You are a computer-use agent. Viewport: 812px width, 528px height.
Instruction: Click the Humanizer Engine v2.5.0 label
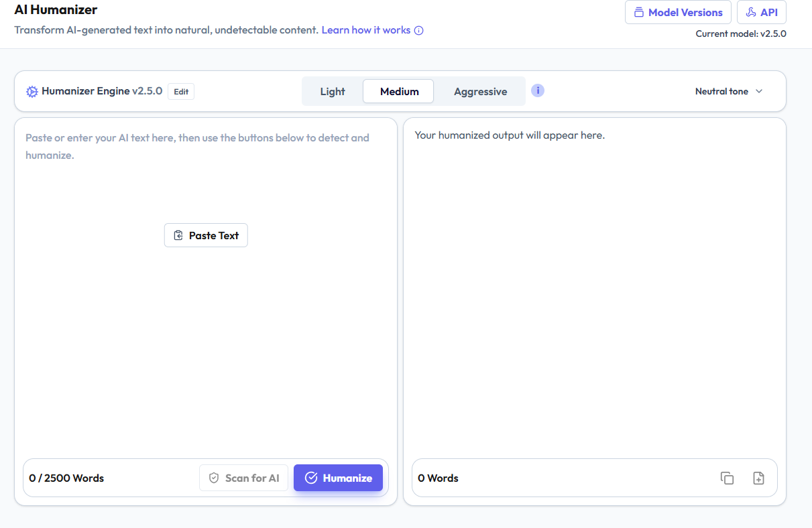click(102, 91)
